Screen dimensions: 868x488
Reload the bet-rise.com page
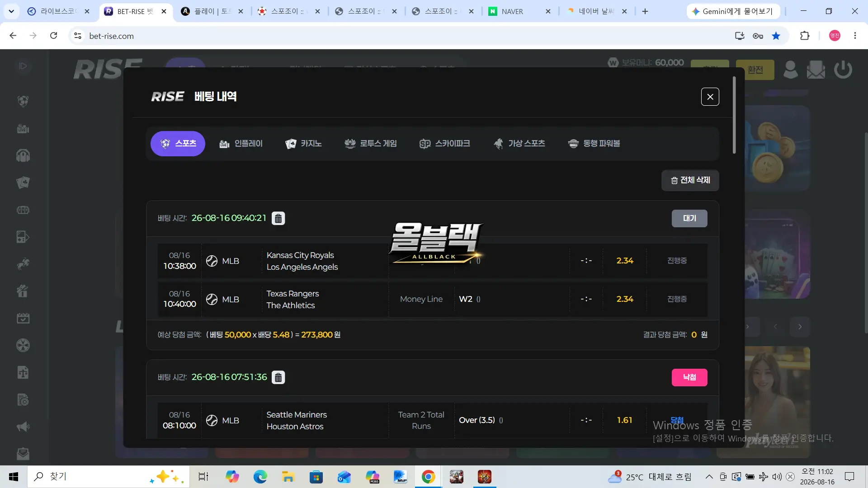coord(54,36)
